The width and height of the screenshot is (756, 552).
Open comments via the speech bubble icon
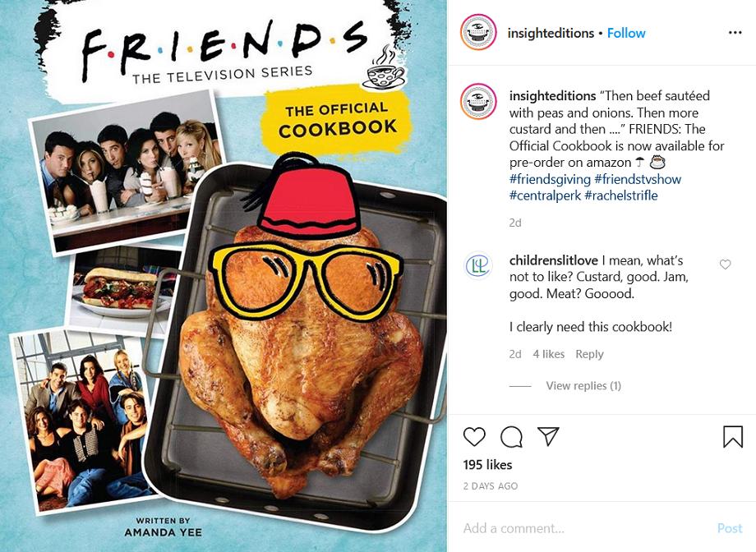click(x=511, y=437)
